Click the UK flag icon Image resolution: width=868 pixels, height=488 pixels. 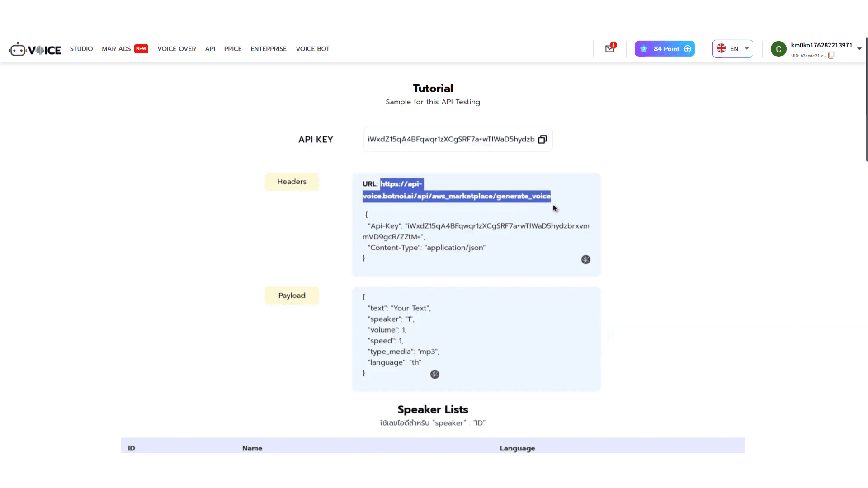click(x=722, y=49)
